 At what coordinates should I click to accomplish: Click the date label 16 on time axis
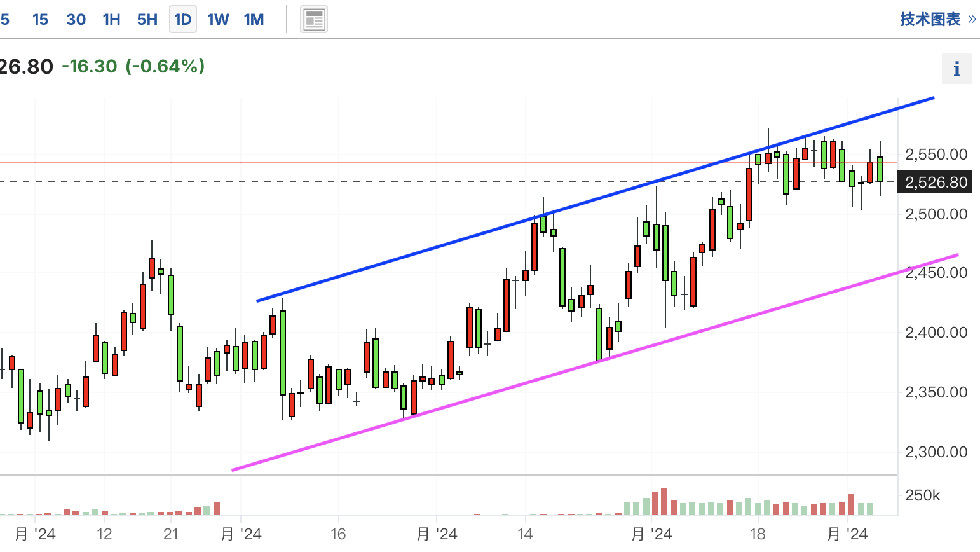tap(338, 534)
